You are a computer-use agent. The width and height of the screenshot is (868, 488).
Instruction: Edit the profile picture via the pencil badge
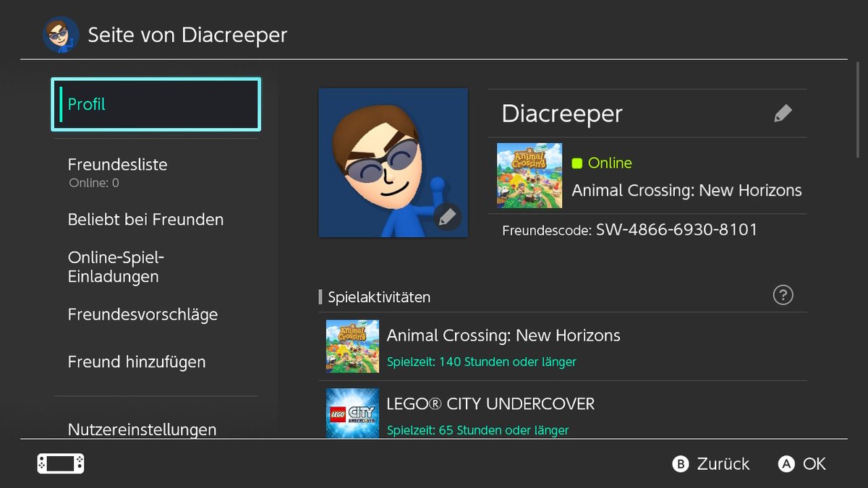[448, 217]
